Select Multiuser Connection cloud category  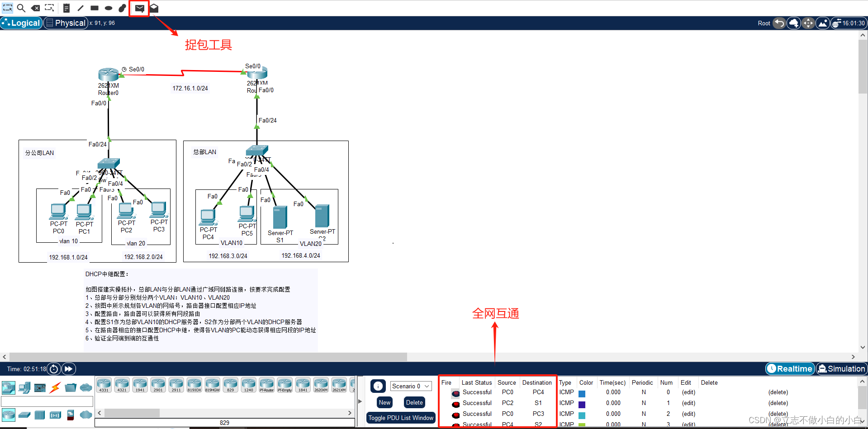(86, 387)
